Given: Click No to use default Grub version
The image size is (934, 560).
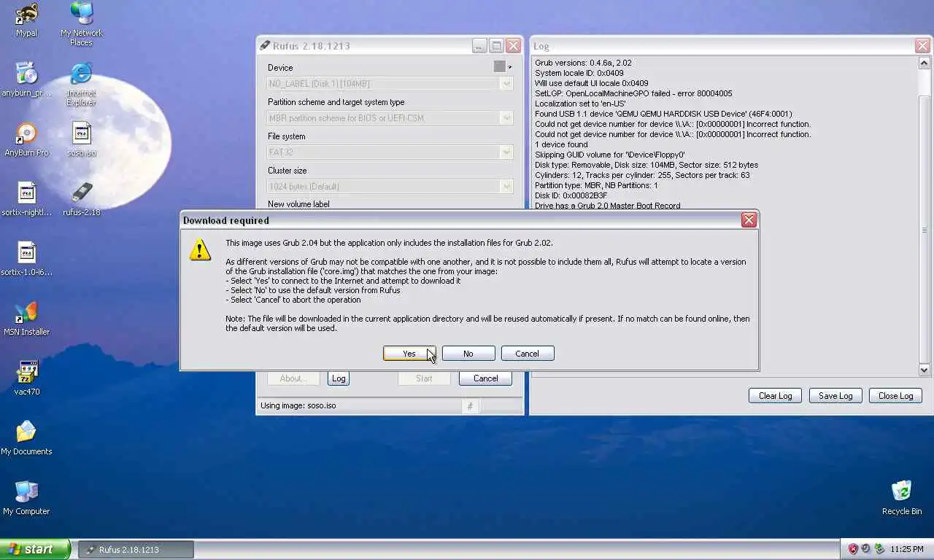Looking at the screenshot, I should (468, 354).
